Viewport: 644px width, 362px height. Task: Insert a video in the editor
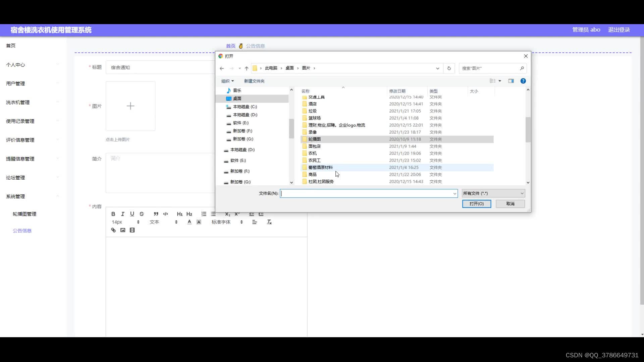(132, 230)
